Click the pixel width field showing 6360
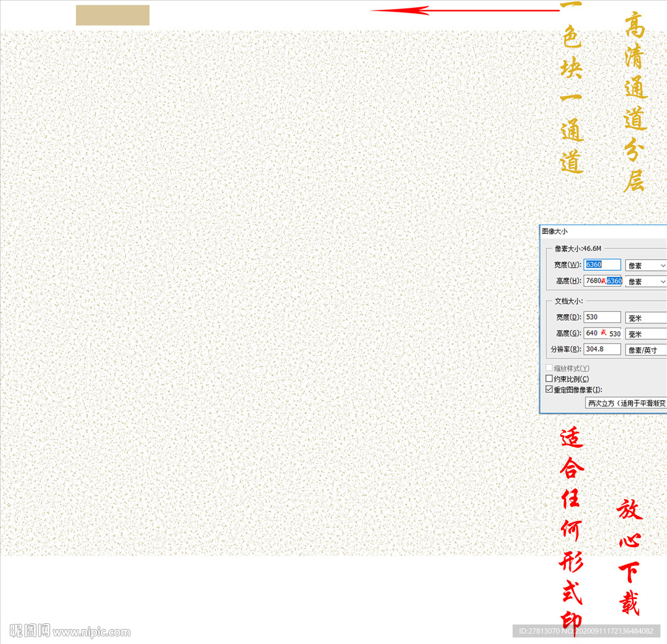 [x=602, y=264]
